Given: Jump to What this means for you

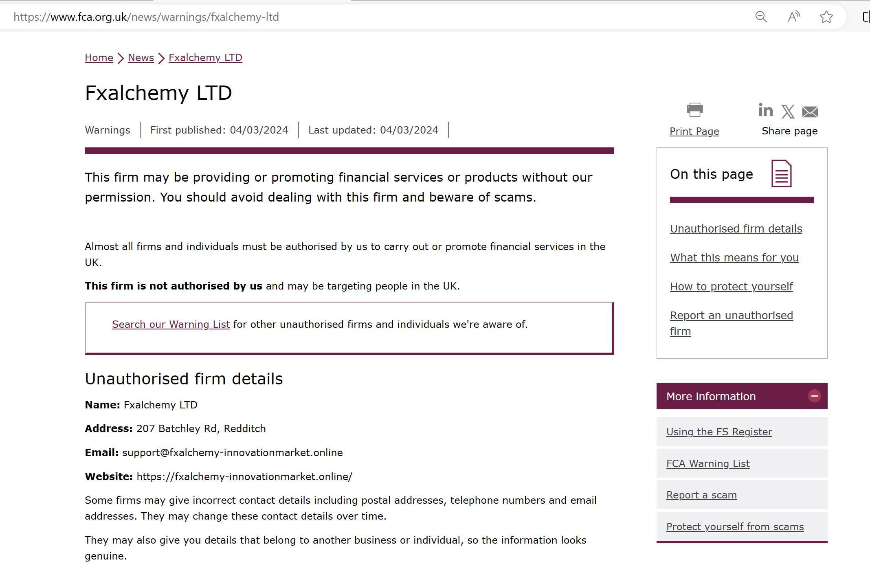Looking at the screenshot, I should click(x=734, y=257).
